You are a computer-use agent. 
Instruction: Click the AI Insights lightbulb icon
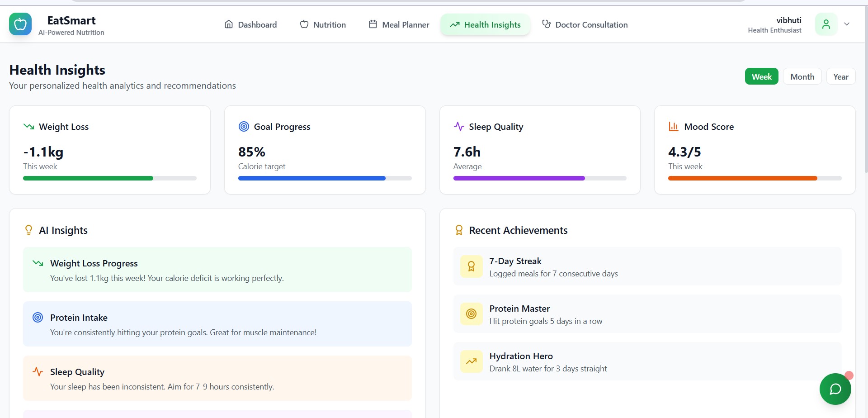click(28, 230)
